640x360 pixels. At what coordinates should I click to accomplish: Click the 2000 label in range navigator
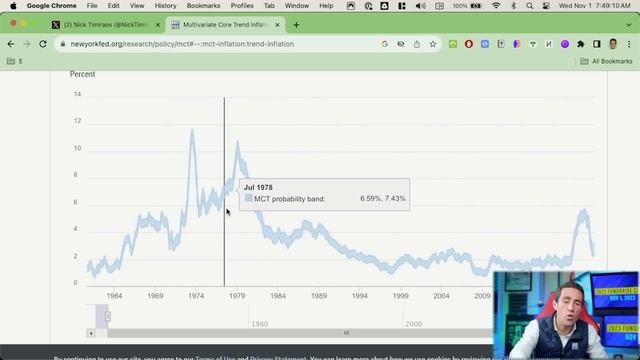coord(413,324)
